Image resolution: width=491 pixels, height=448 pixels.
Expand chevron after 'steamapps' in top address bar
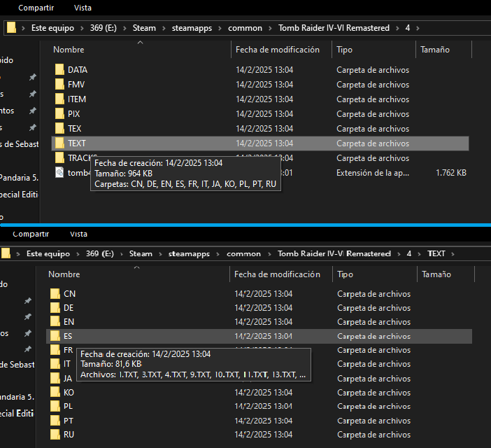pyautogui.click(x=220, y=28)
